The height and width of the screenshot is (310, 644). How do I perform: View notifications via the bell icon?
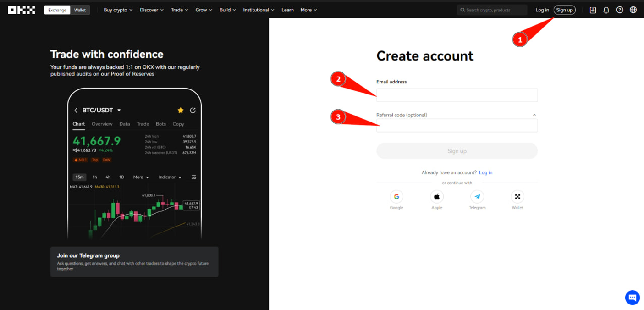coord(606,10)
